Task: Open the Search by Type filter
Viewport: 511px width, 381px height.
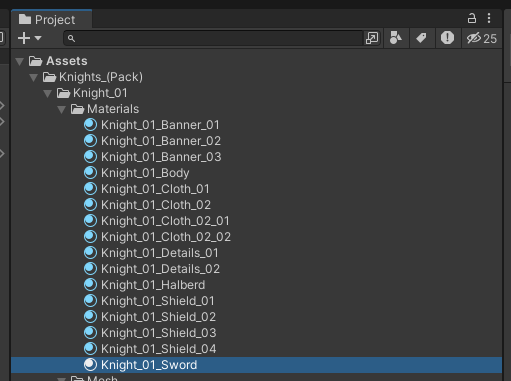Action: click(396, 38)
